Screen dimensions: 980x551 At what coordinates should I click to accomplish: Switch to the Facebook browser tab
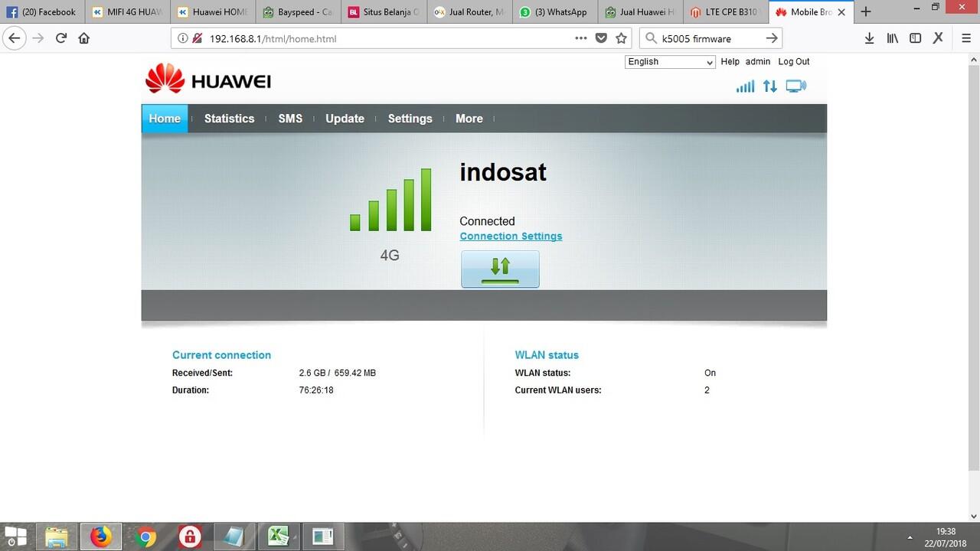click(x=43, y=11)
